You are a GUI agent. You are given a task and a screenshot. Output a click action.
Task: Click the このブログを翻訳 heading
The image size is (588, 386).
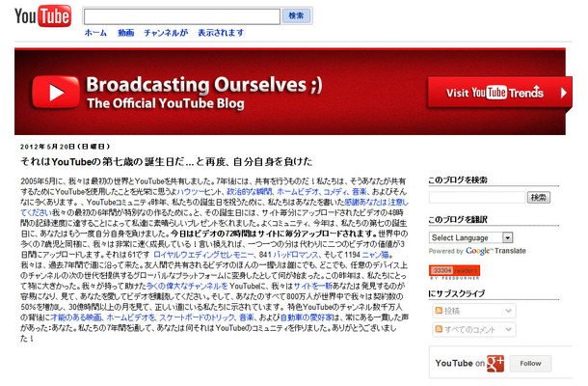point(458,220)
